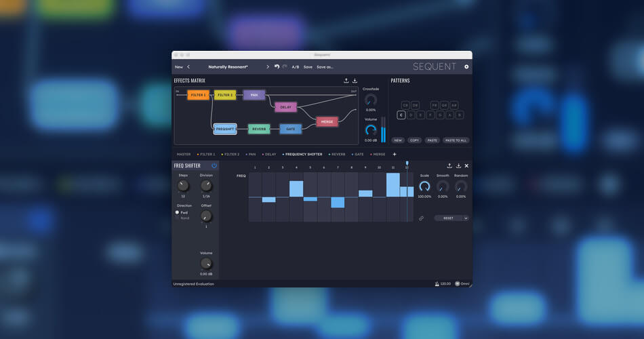Click the link chain icon near Reset

(422, 218)
